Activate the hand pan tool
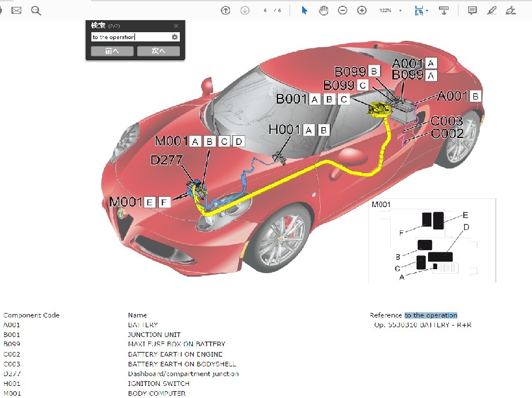This screenshot has height=398, width=532. point(323,10)
